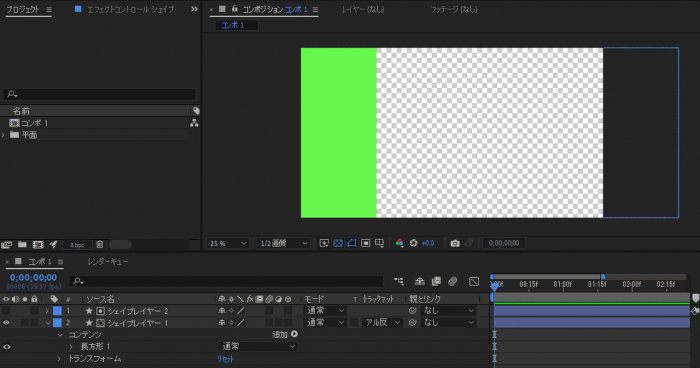Collapse the コンテンツ group

tap(60, 335)
